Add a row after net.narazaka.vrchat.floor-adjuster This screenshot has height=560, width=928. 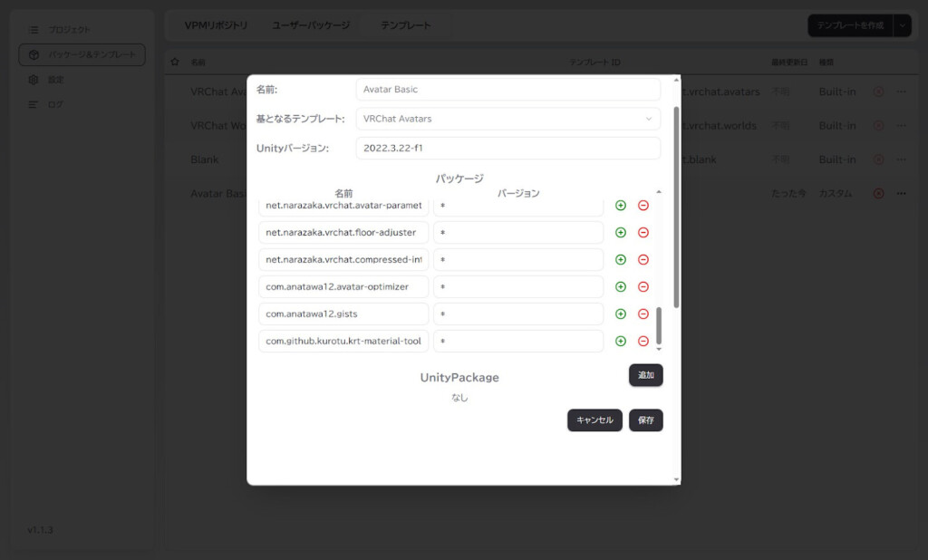620,233
